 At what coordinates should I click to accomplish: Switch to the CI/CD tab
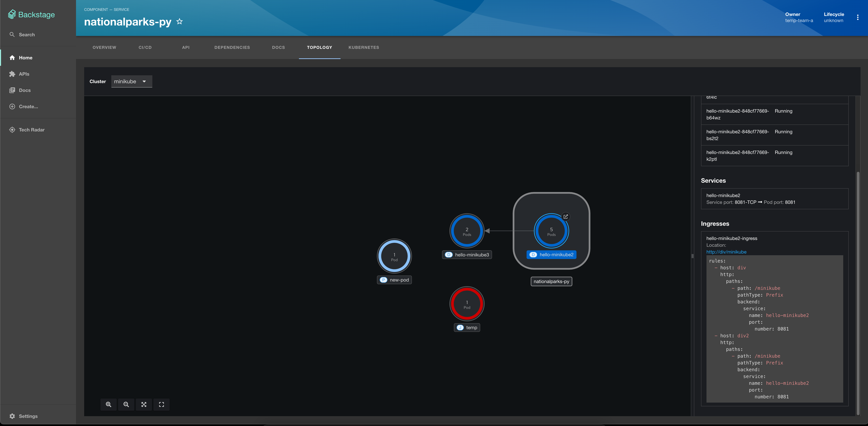(145, 47)
